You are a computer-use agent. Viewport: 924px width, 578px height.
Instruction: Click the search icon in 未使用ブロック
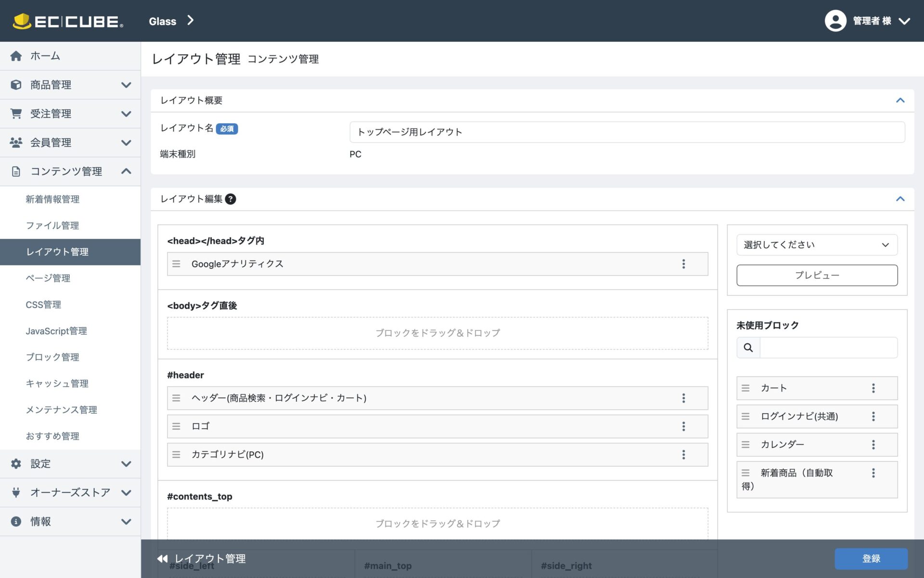tap(748, 348)
